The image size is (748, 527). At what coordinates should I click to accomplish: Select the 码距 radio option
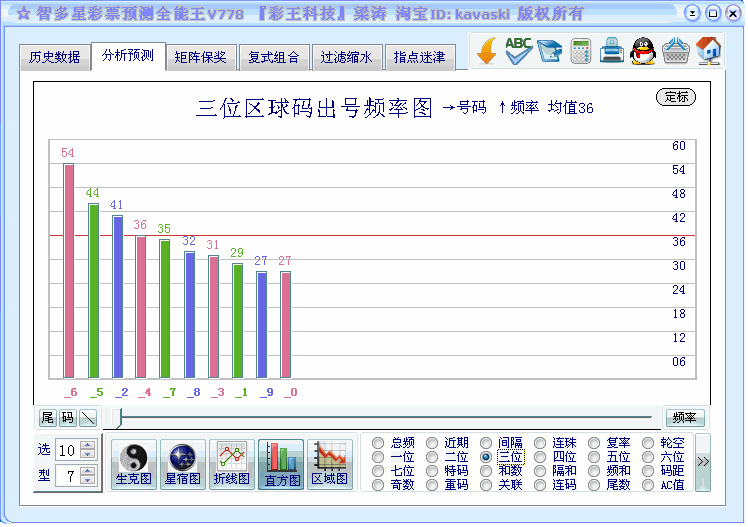(x=648, y=471)
